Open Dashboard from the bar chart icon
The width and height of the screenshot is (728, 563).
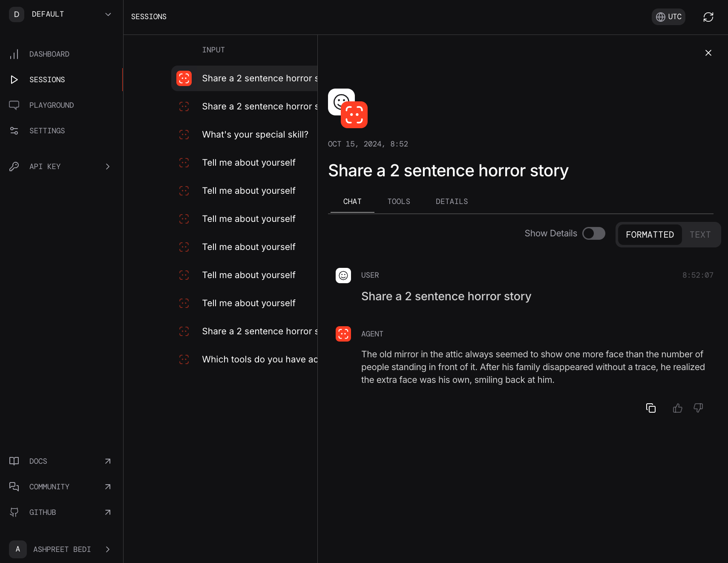14,54
